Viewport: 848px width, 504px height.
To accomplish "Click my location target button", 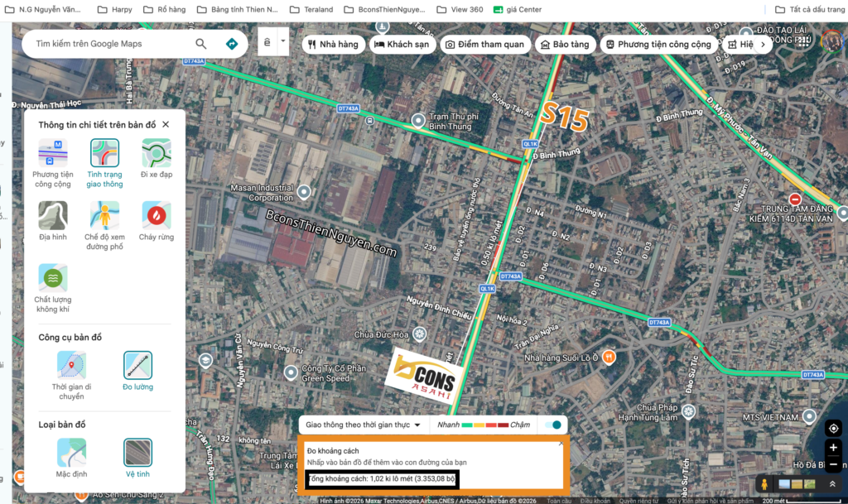I will click(x=833, y=429).
